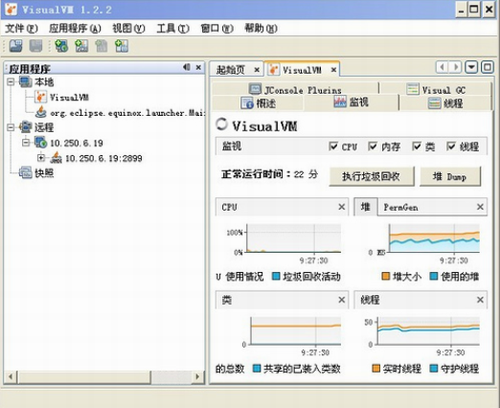
Task: Expand the 10.250.6.19:2899 node
Action: [41, 157]
